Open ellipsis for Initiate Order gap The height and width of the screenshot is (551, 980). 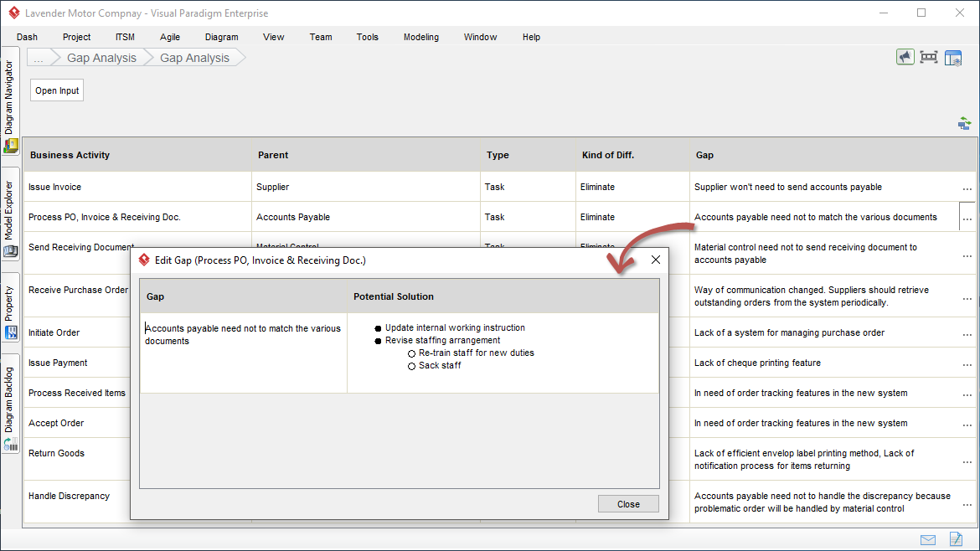click(967, 334)
